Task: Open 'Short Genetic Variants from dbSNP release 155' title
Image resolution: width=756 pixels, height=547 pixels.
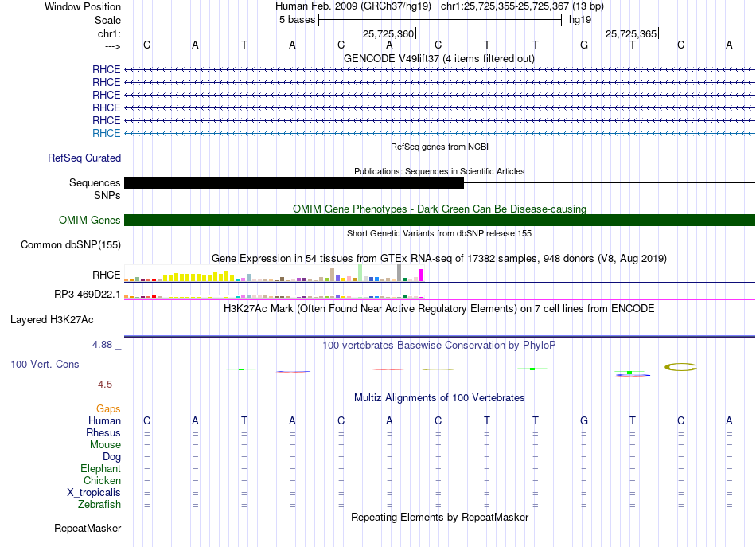Action: [x=439, y=233]
